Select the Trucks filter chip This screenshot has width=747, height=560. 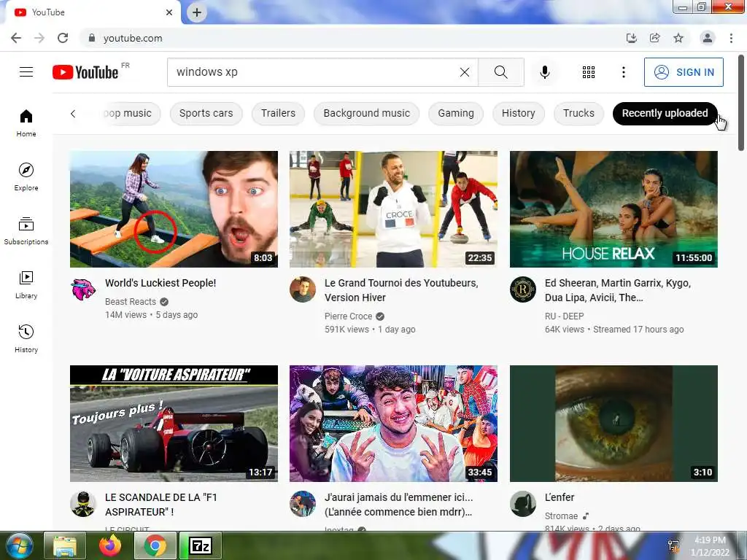pyautogui.click(x=578, y=113)
